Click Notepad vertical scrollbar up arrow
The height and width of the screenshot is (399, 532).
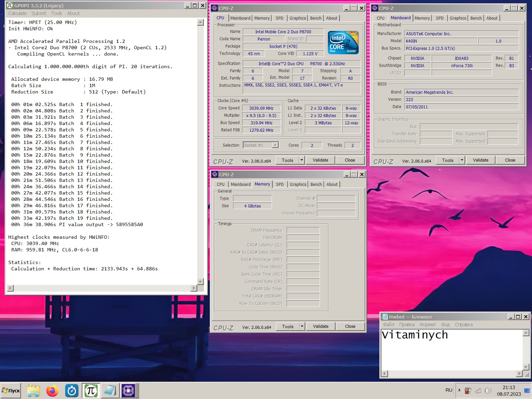(x=526, y=333)
